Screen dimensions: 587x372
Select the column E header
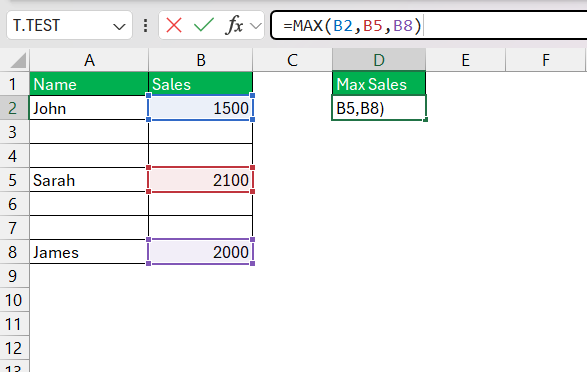click(465, 60)
